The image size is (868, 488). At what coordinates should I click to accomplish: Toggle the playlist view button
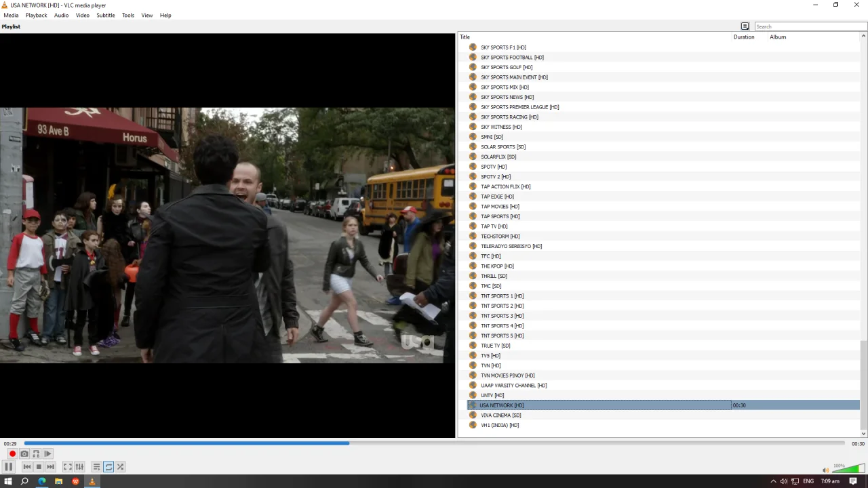[x=96, y=466]
